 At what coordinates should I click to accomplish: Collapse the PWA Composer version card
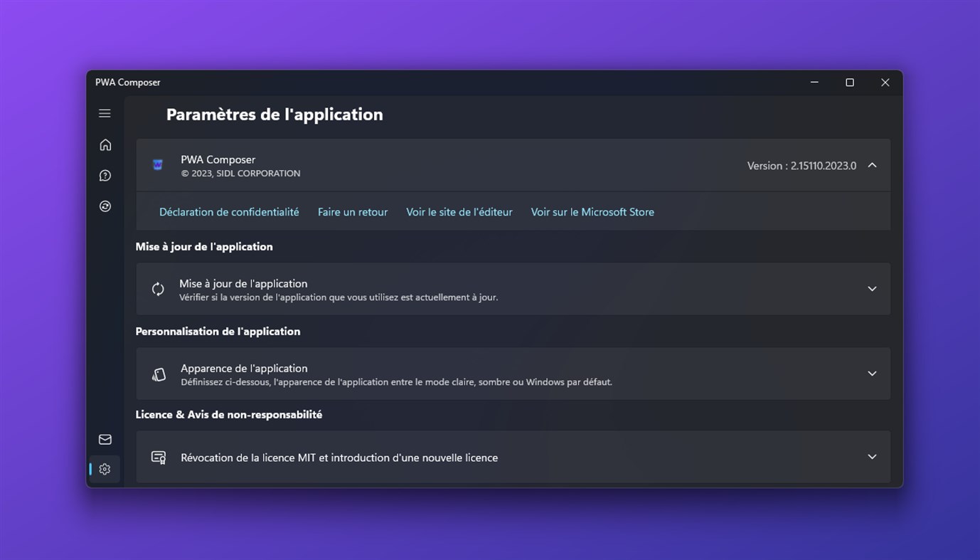point(872,165)
